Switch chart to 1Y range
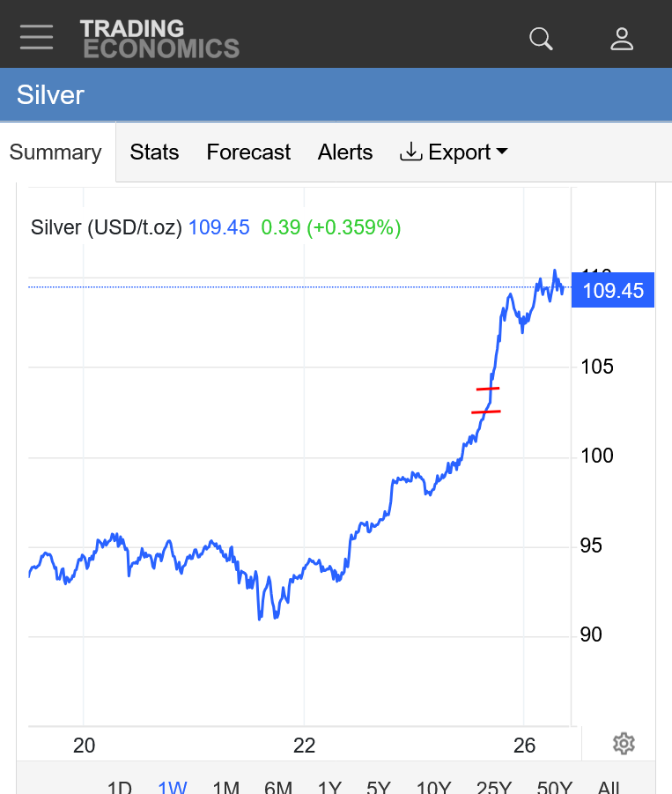The height and width of the screenshot is (794, 672). click(x=330, y=787)
